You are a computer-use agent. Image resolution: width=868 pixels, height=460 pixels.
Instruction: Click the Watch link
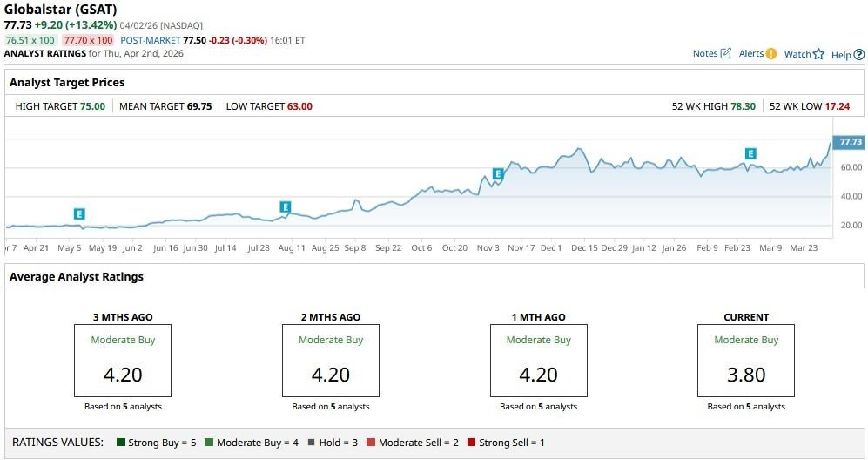tap(797, 54)
